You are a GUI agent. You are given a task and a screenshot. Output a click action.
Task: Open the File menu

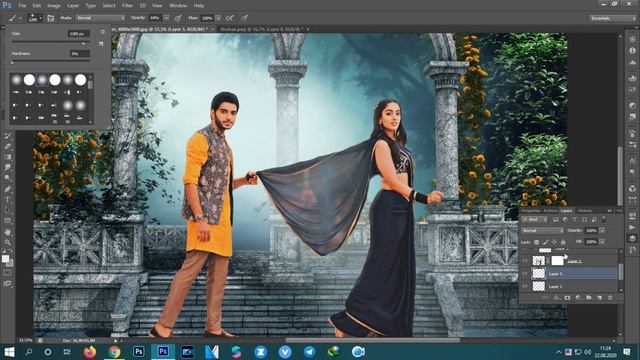[x=22, y=6]
